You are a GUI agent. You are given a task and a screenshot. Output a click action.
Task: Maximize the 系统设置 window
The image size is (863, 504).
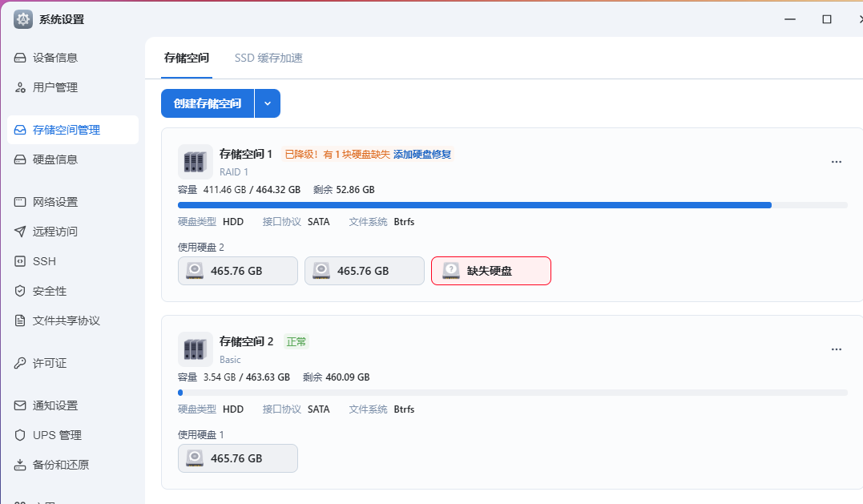point(827,19)
